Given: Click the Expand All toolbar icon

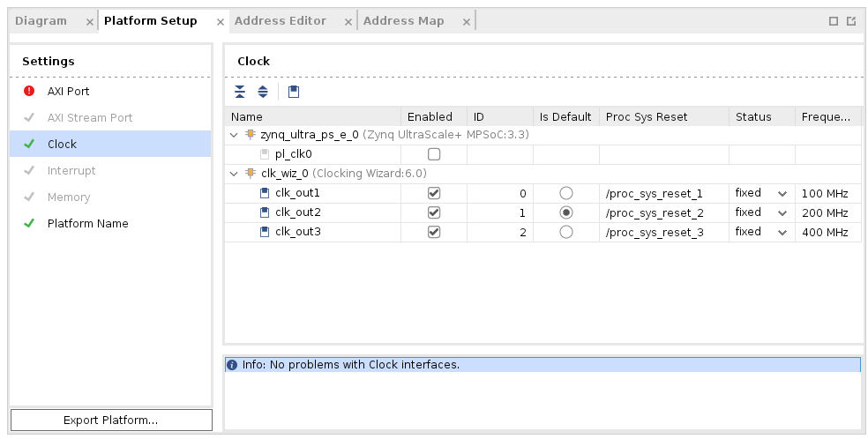Looking at the screenshot, I should pyautogui.click(x=263, y=92).
